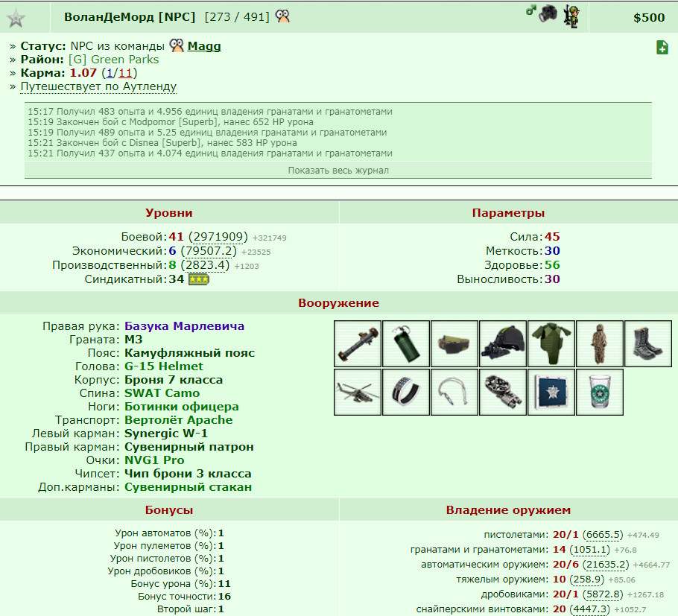
Task: Click economic experience value 79507.2
Action: pyautogui.click(x=209, y=251)
